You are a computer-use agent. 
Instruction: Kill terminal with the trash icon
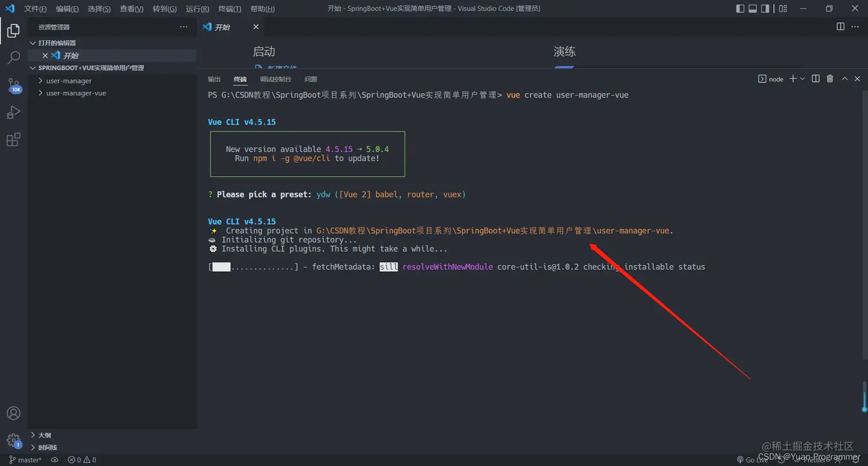(x=830, y=79)
